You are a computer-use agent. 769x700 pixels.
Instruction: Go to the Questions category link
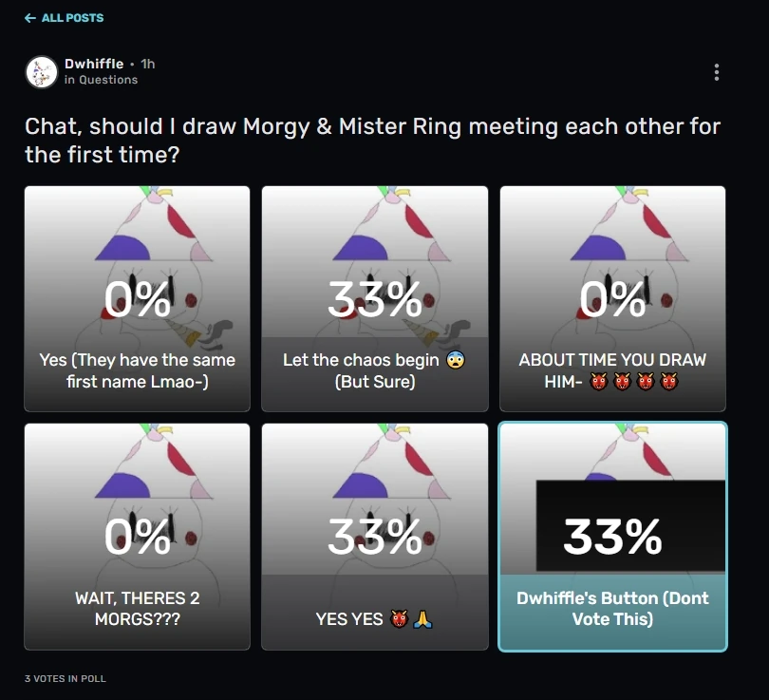[x=107, y=81]
